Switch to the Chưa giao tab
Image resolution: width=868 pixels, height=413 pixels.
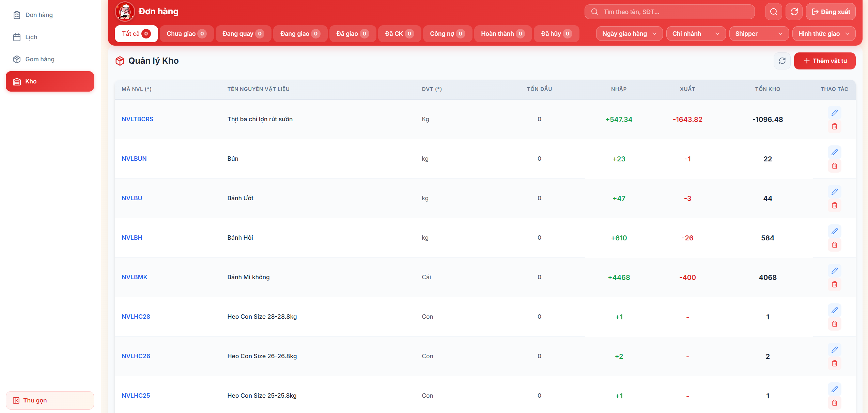186,34
